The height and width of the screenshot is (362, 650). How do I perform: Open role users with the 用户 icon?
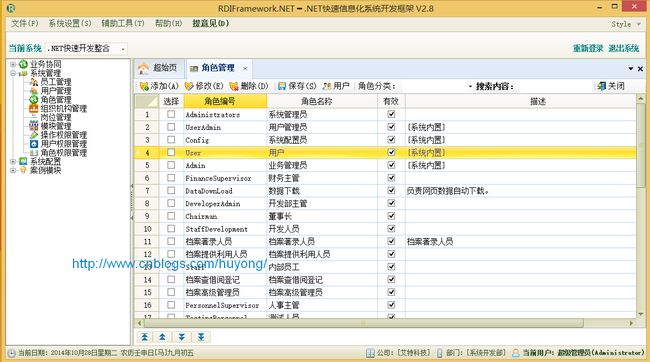click(327, 86)
